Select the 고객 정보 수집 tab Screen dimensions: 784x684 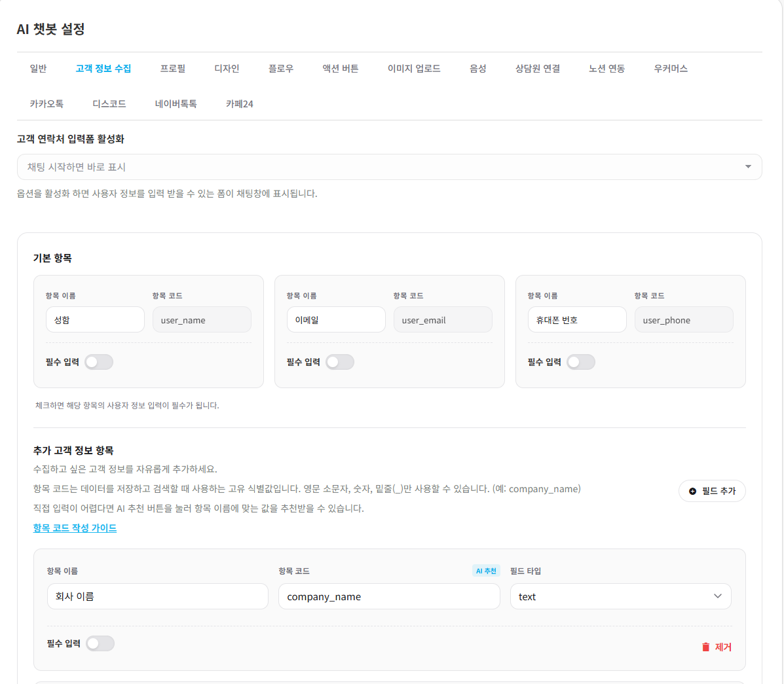[103, 69]
